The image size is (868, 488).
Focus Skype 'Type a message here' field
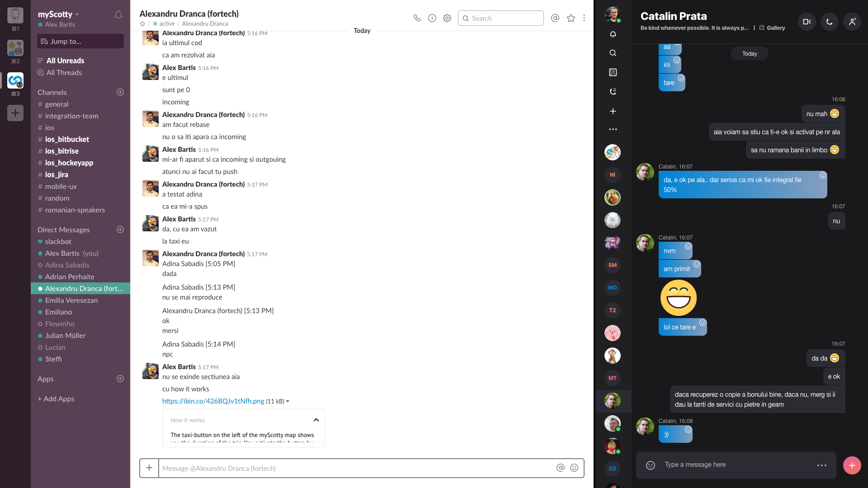click(x=737, y=465)
